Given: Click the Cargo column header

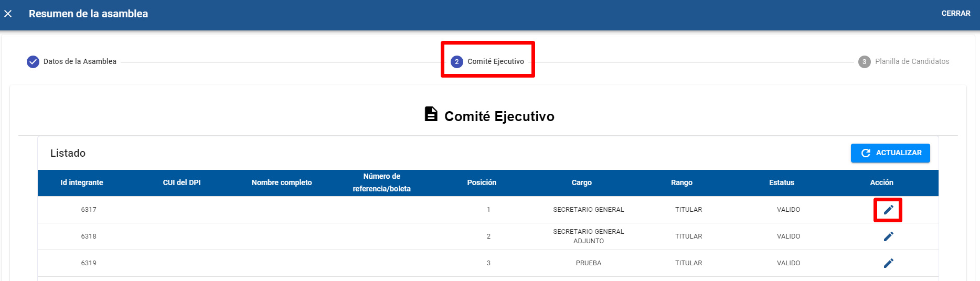Looking at the screenshot, I should (x=581, y=182).
